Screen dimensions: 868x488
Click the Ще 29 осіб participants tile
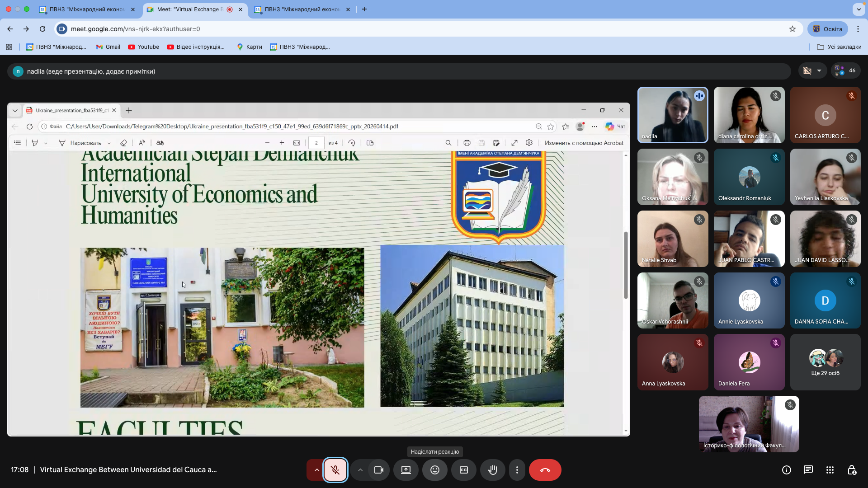[825, 362]
